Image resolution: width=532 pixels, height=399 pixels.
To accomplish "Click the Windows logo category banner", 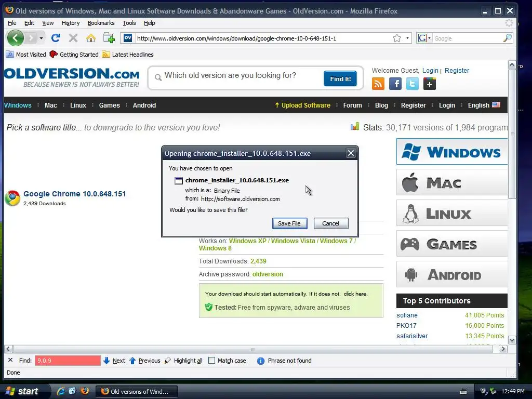I will click(x=452, y=152).
